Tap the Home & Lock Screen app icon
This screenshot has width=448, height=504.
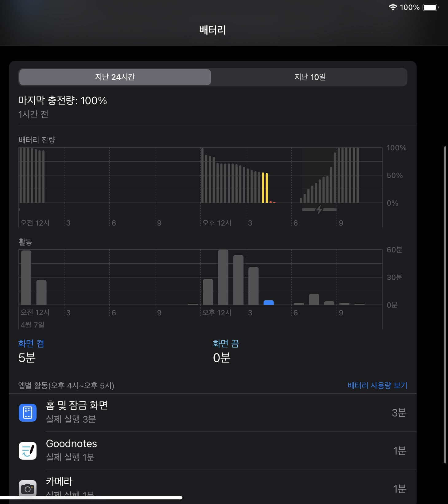point(28,412)
